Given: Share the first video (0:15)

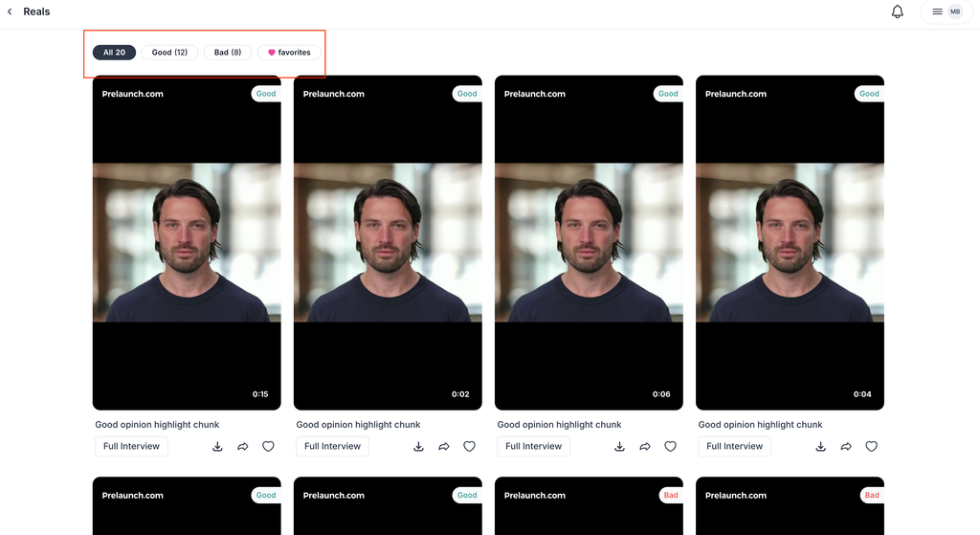Looking at the screenshot, I should point(243,446).
